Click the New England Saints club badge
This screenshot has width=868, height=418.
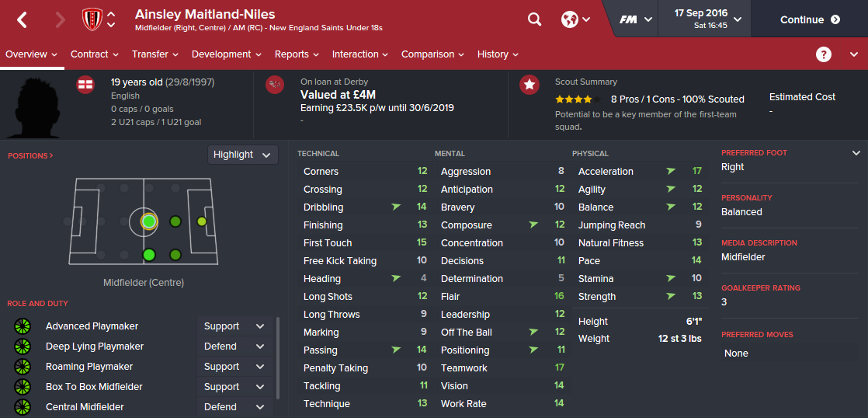92,20
